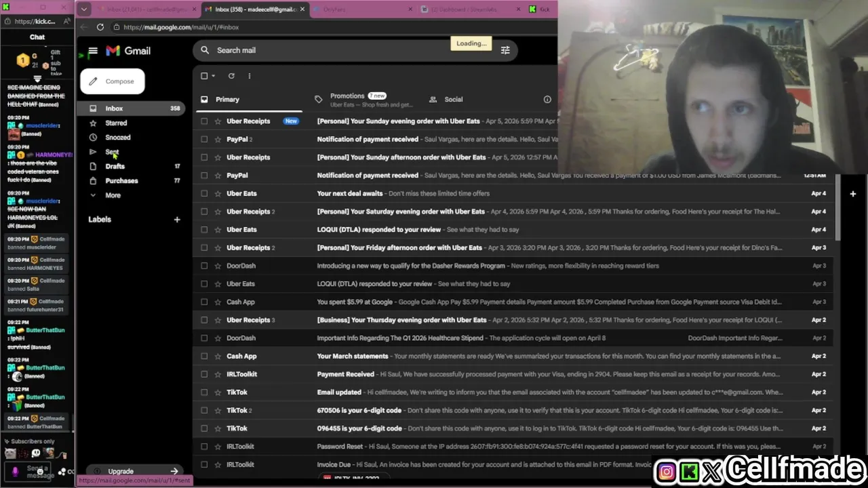Screen dimensions: 868x488
Task: Open the Inbox folder in sidebar
Action: (131, 108)
